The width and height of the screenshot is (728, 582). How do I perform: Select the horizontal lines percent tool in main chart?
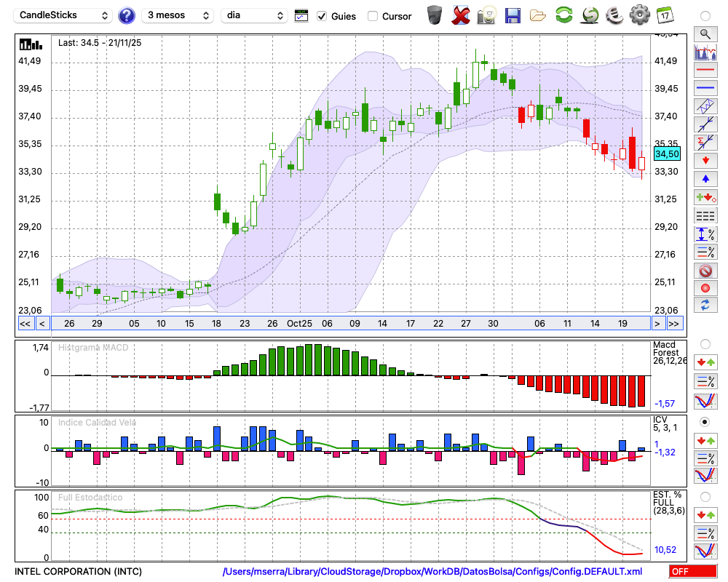pos(705,252)
